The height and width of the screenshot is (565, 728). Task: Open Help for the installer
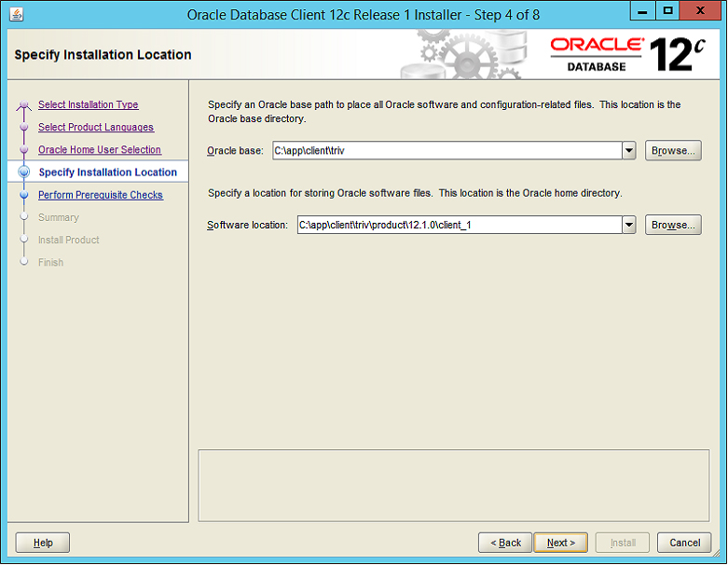click(x=43, y=543)
